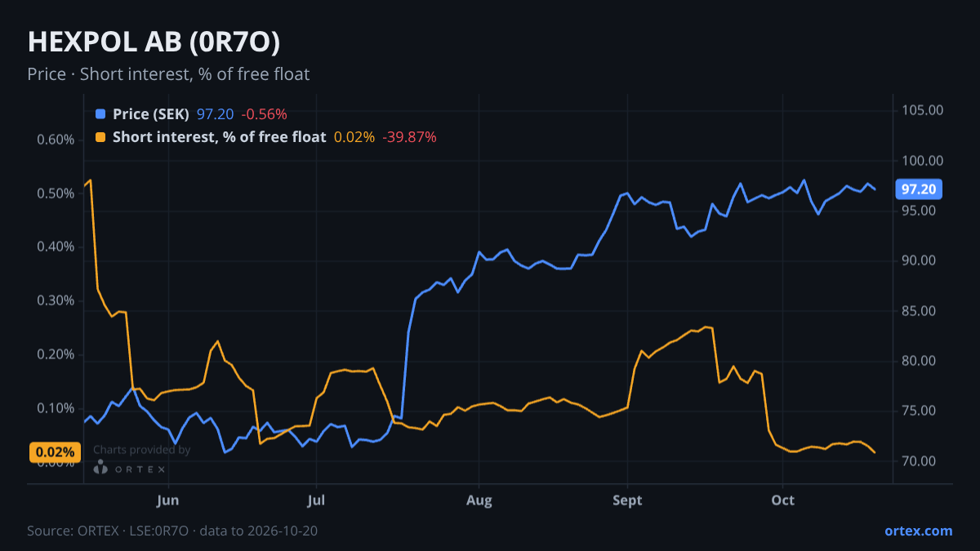Click the orange 0.02% legend value

pyautogui.click(x=354, y=137)
